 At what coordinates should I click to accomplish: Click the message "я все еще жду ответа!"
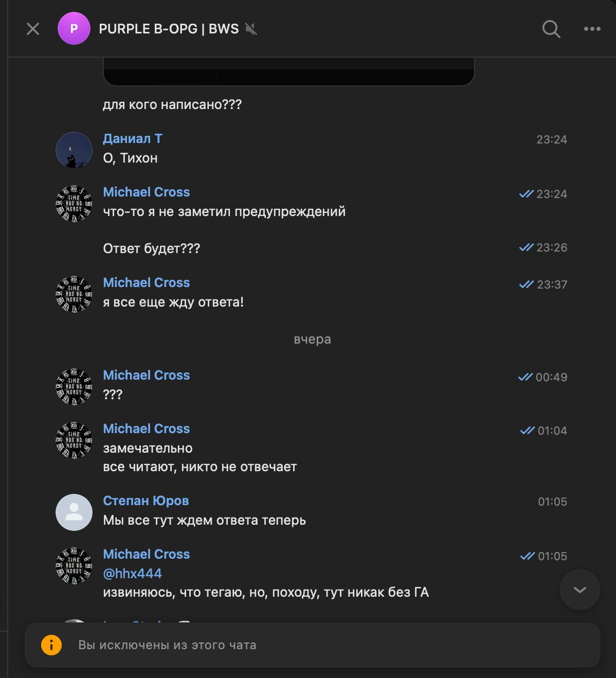(173, 302)
